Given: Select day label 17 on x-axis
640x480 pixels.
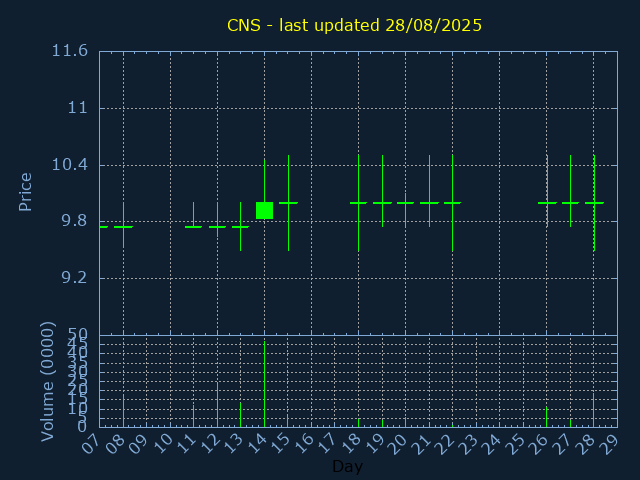Looking at the screenshot, I should pyautogui.click(x=326, y=444).
